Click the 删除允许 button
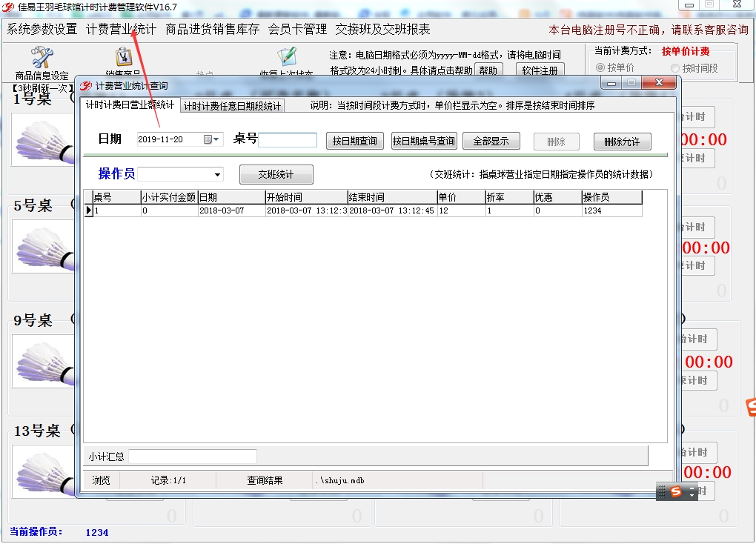Screen dimensions: 756x544 (x=622, y=142)
